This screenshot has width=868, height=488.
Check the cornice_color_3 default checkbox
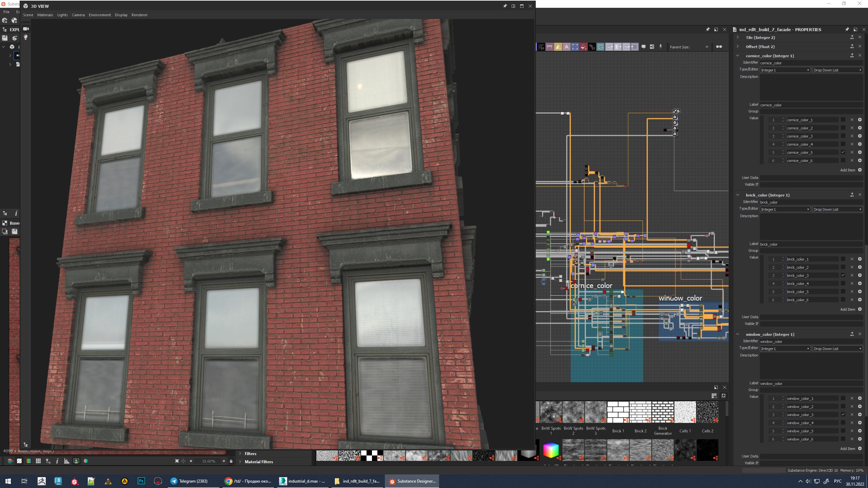click(x=843, y=136)
